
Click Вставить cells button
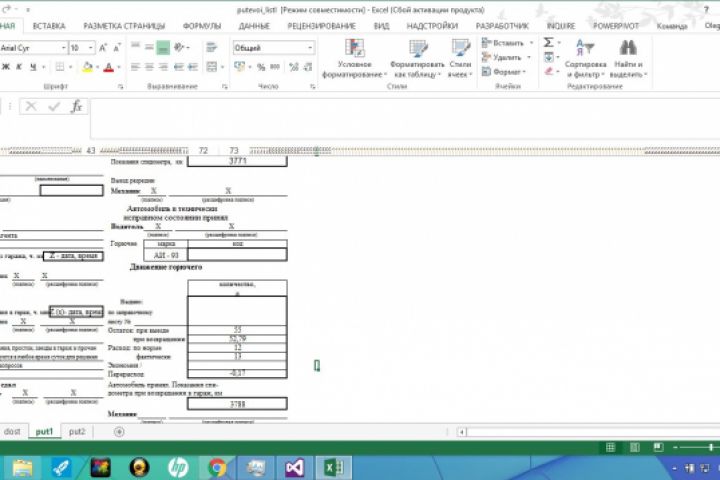503,43
